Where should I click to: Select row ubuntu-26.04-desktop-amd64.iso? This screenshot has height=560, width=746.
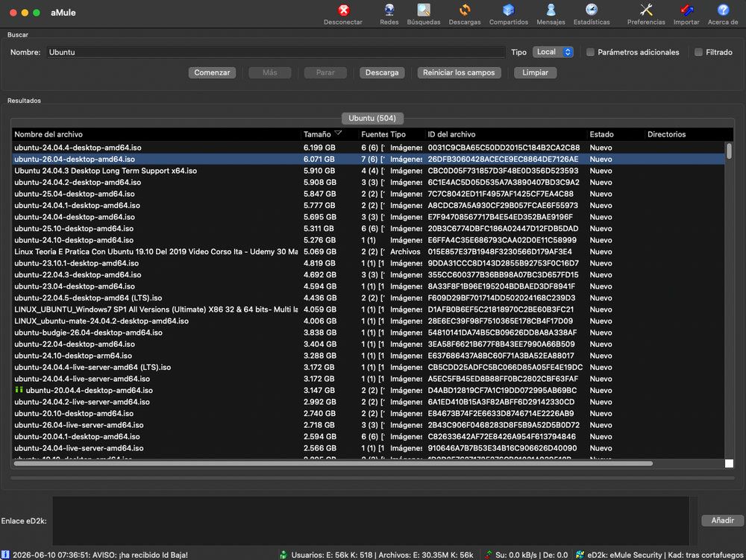[x=369, y=160]
